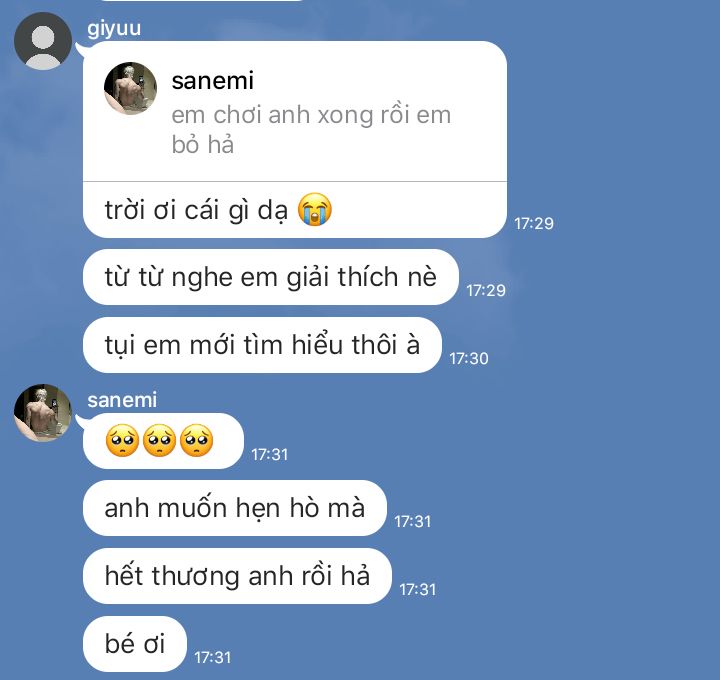Tap the 'tụi em mới tìm hiểu thôi à' message
Screen dimensions: 720x680
262,345
